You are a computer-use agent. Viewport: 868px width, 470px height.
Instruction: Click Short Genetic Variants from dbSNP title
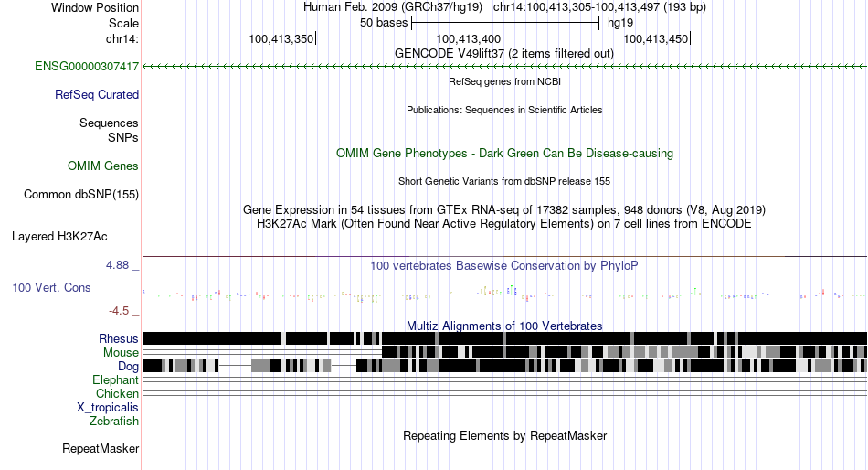tap(504, 181)
